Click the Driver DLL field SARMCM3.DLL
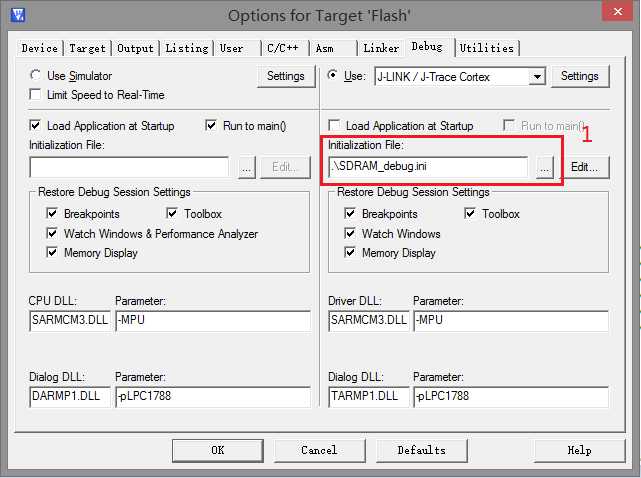Screen dimensions: 641x478 [x=369, y=321]
